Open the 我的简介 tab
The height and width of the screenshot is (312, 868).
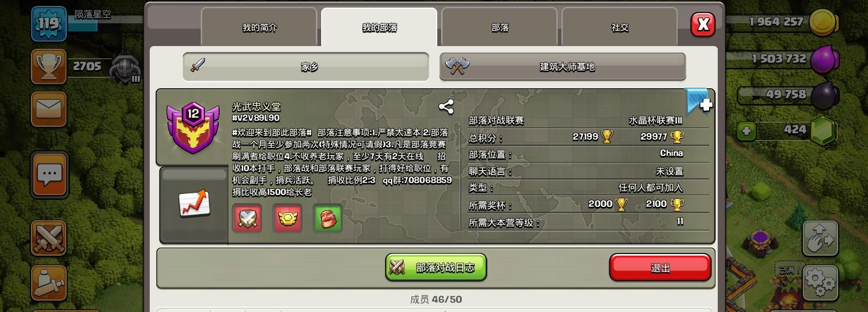pos(259,27)
